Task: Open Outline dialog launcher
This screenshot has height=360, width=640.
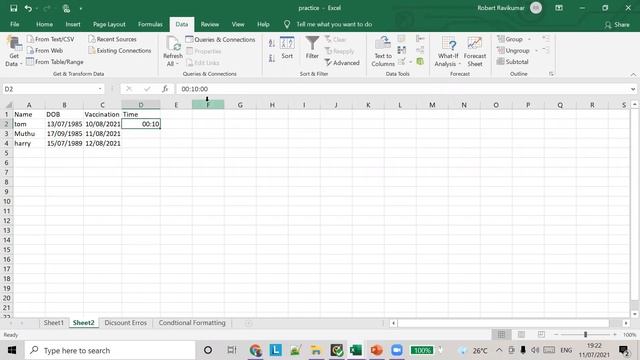Action: coord(551,74)
